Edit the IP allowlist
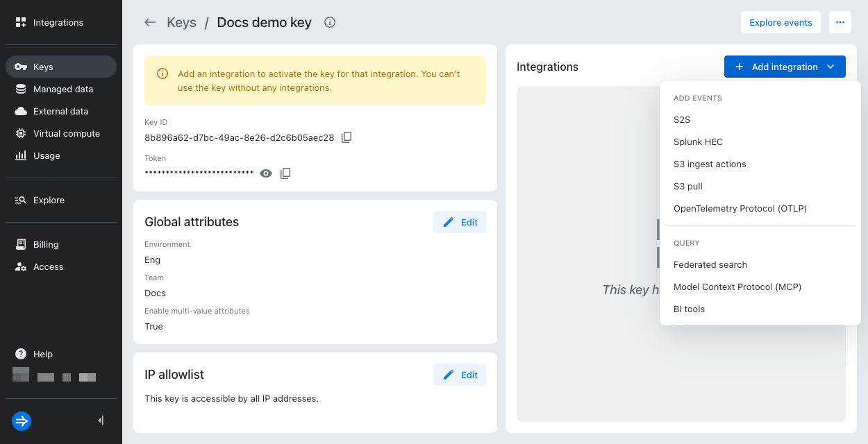The height and width of the screenshot is (444, 868). pyautogui.click(x=460, y=375)
